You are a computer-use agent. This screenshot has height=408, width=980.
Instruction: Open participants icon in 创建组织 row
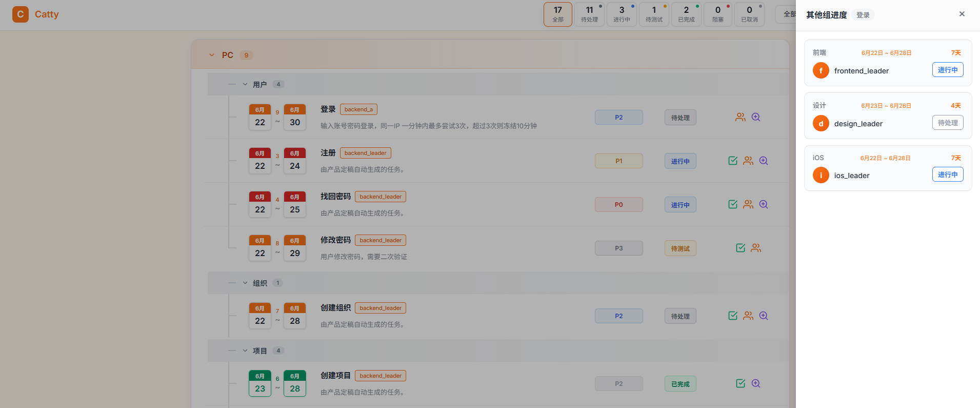click(748, 316)
